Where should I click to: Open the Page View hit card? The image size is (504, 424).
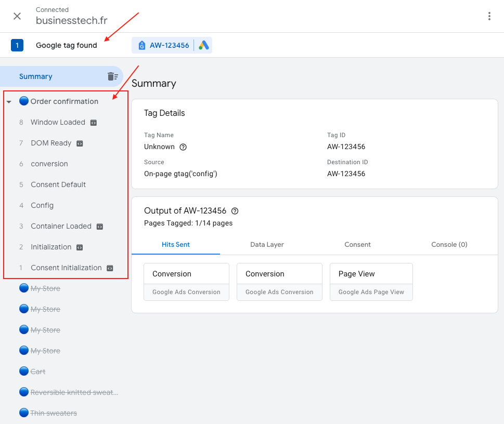[x=371, y=281]
